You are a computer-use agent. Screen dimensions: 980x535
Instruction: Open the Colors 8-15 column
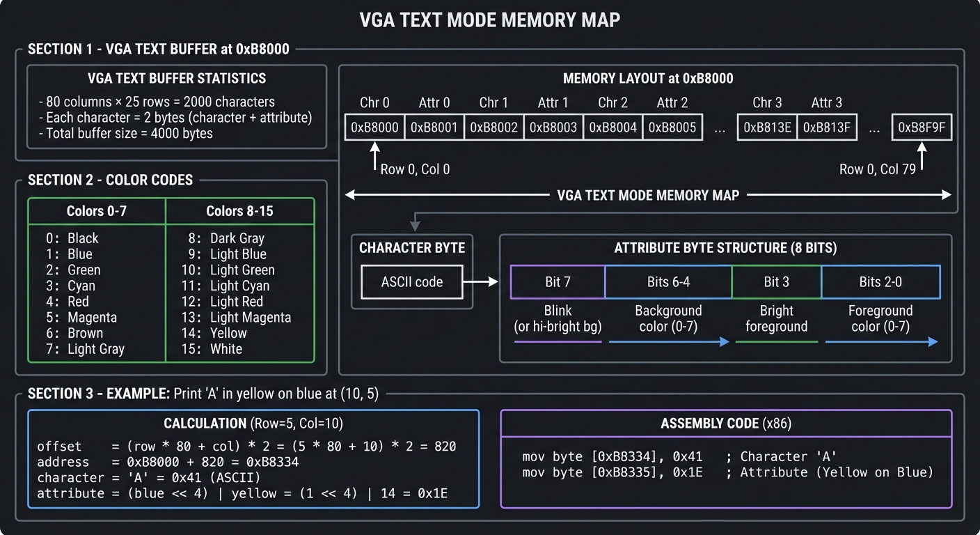point(240,210)
